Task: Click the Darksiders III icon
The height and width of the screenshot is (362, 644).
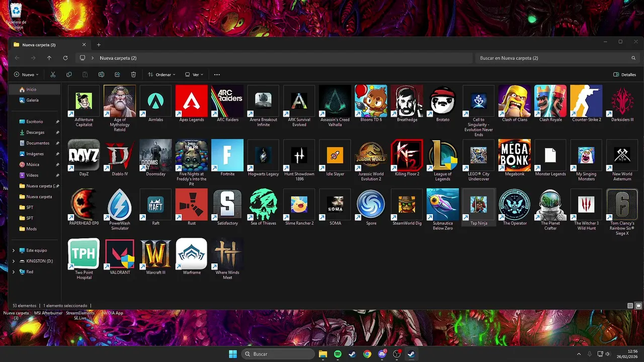Action: pyautogui.click(x=622, y=101)
